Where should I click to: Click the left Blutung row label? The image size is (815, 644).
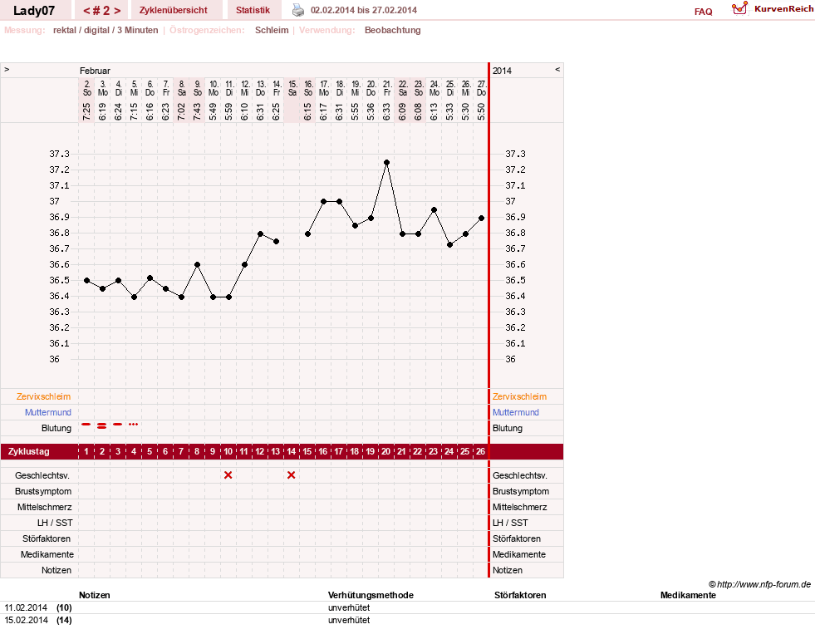[56, 428]
